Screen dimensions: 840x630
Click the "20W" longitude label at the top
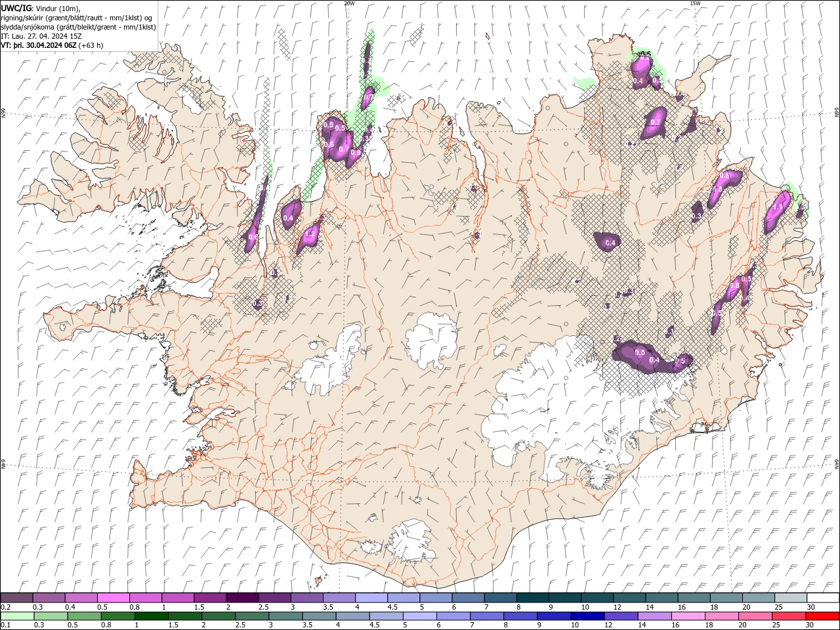click(x=349, y=3)
